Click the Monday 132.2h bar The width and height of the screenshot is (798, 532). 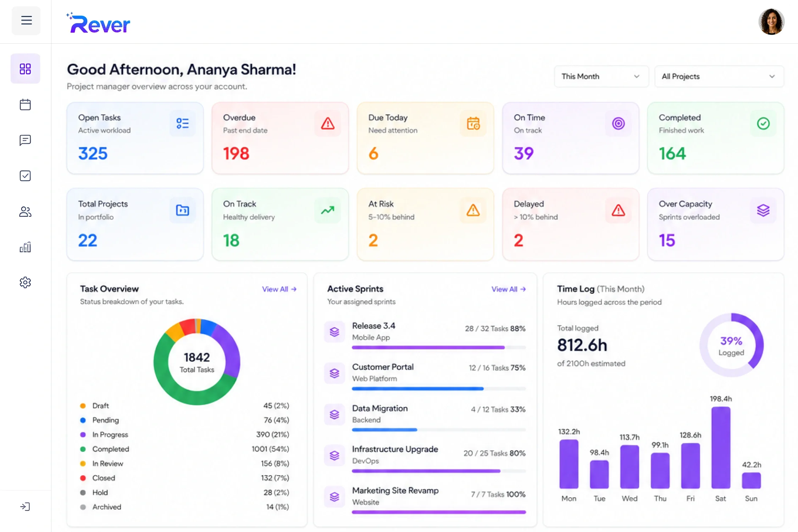569,464
